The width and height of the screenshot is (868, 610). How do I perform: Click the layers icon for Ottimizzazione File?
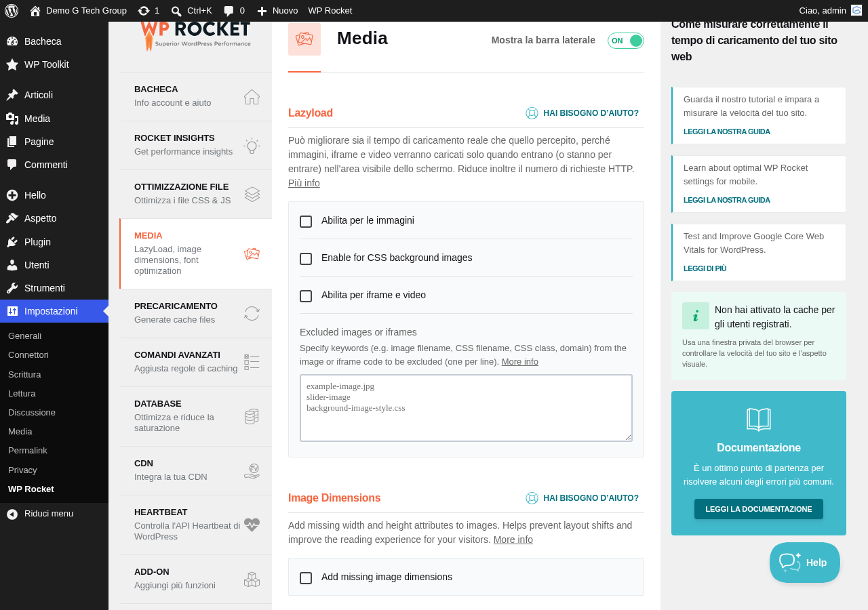click(252, 195)
